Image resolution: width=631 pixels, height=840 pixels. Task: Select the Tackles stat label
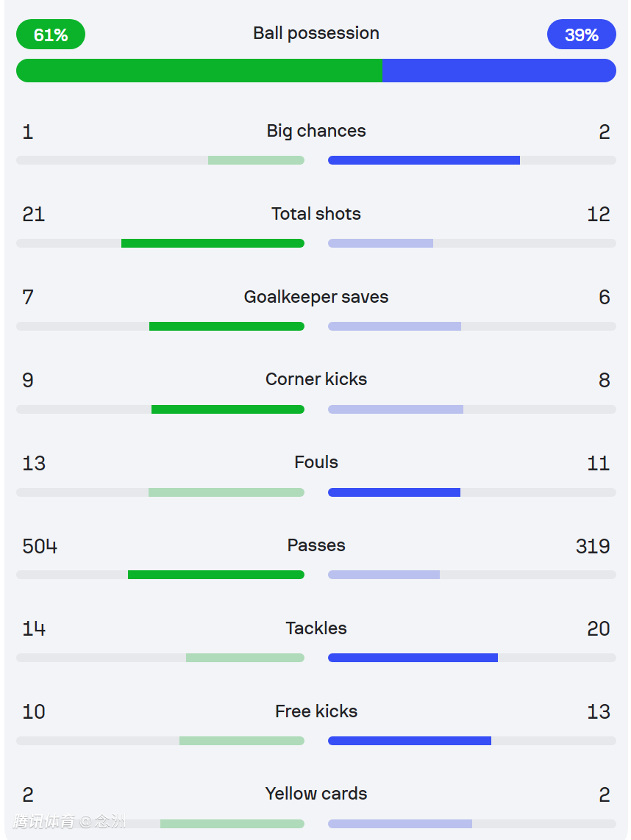coord(316,628)
